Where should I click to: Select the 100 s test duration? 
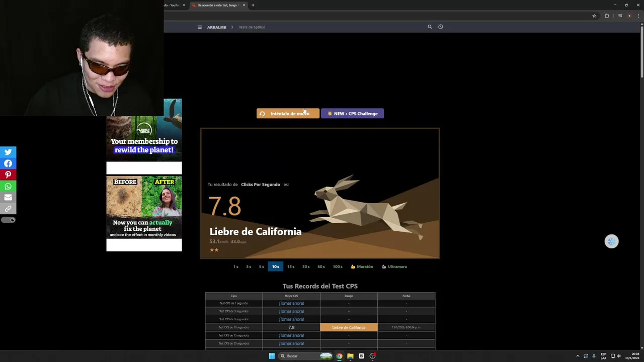(x=338, y=266)
